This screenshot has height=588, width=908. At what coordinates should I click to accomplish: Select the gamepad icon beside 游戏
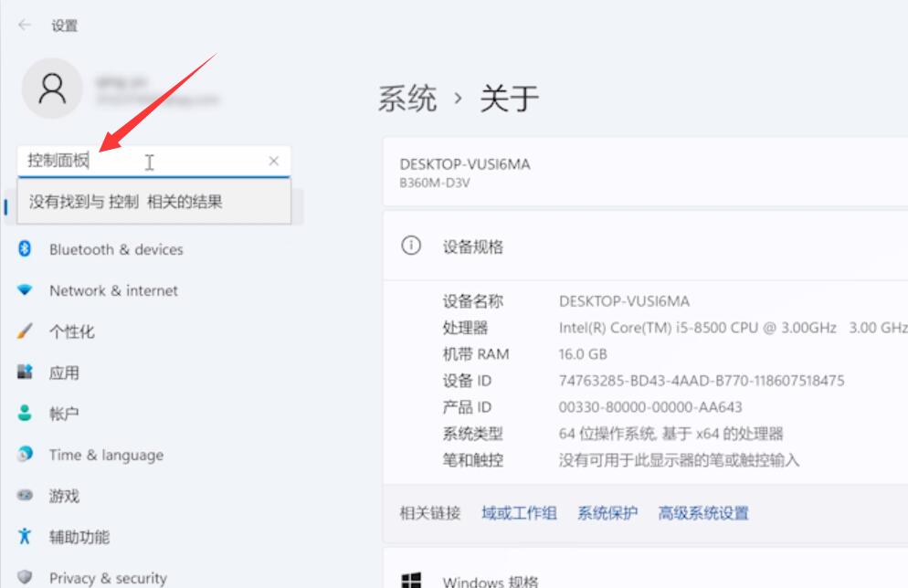(25, 496)
